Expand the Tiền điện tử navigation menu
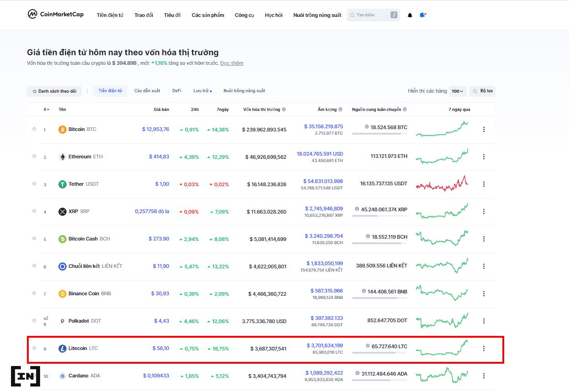The width and height of the screenshot is (569, 392). click(x=110, y=15)
